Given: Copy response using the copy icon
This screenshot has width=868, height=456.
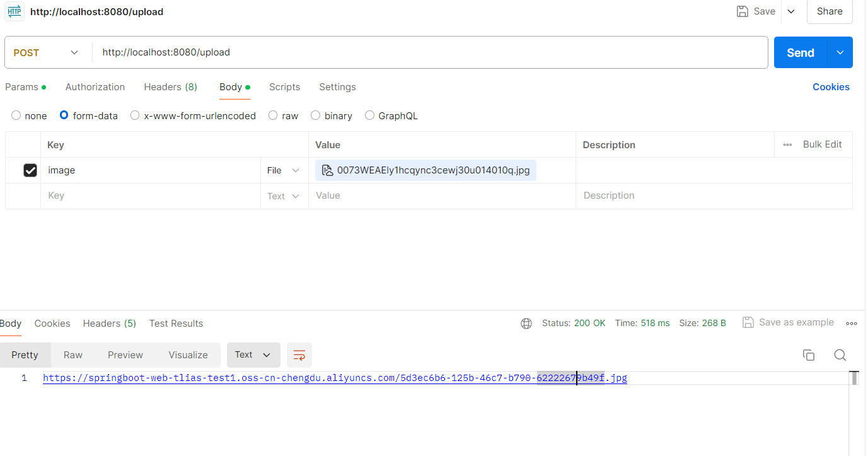Looking at the screenshot, I should click(809, 355).
